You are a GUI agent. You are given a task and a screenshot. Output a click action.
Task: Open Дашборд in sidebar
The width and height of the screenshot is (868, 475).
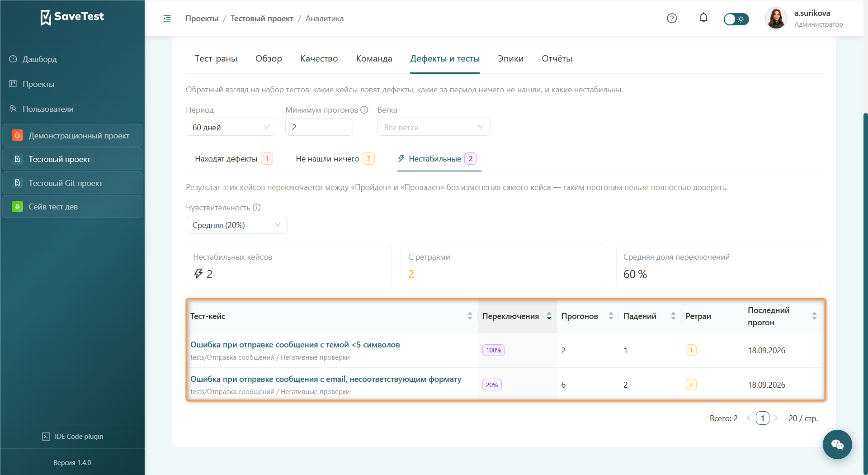point(39,59)
